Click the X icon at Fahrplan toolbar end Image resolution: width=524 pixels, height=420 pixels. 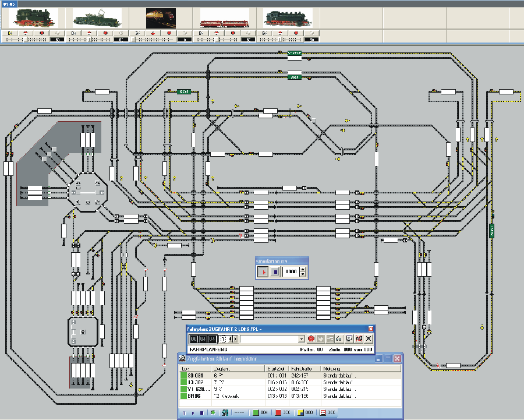pyautogui.click(x=368, y=338)
